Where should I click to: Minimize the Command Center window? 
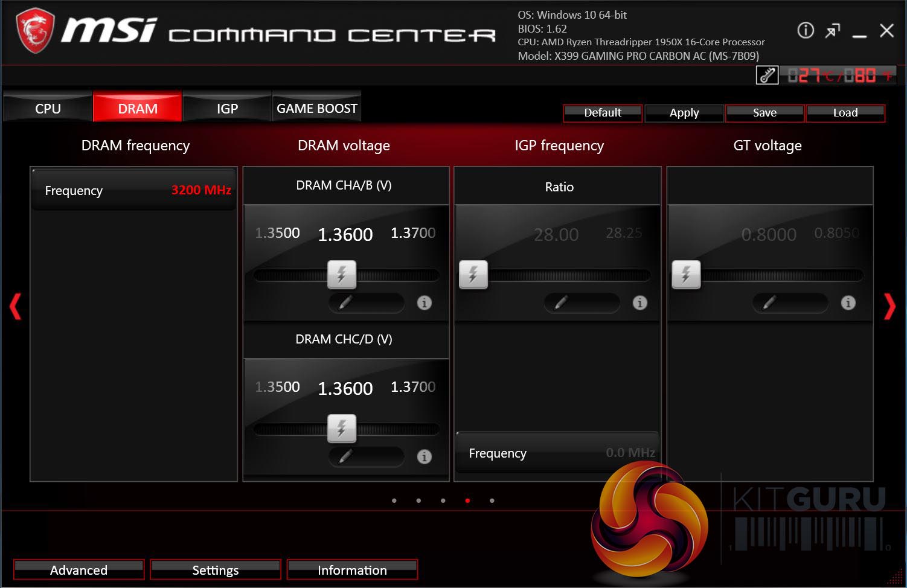(859, 35)
